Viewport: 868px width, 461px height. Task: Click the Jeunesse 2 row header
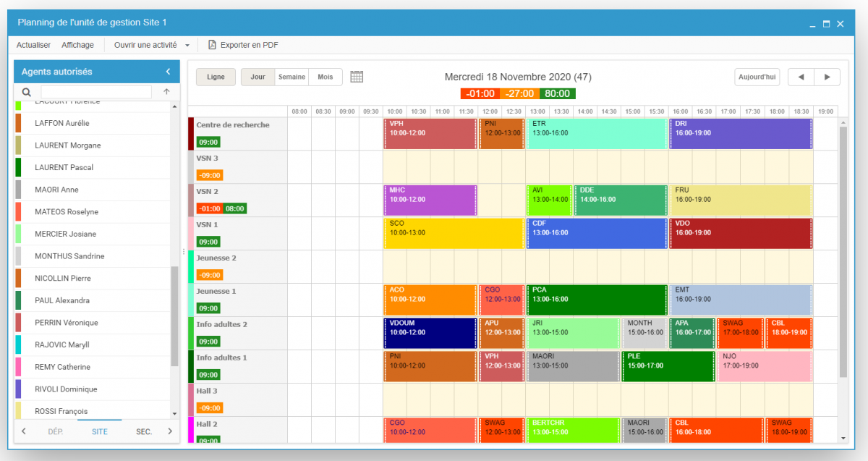point(238,266)
